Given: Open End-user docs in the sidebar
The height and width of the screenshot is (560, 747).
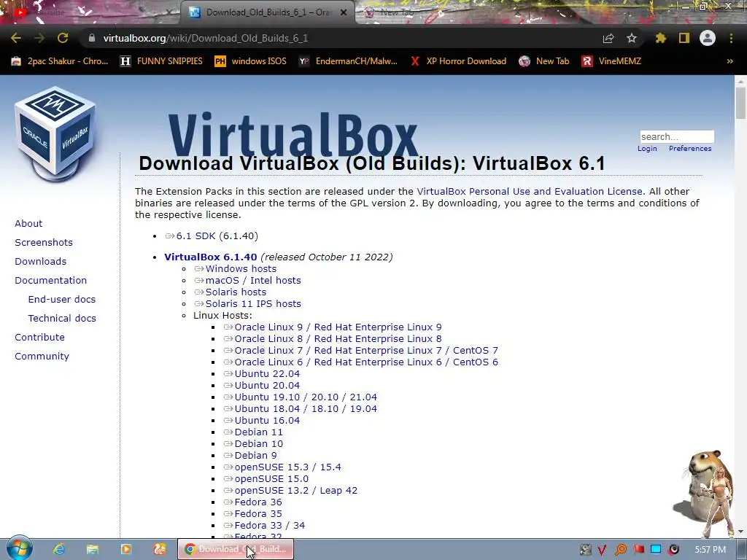Looking at the screenshot, I should [62, 299].
